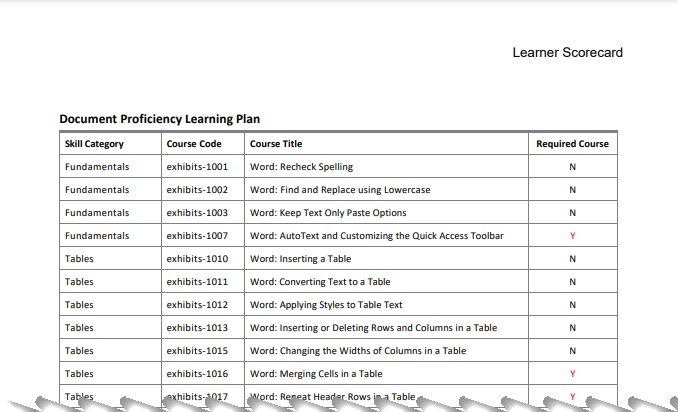Select the 'Learner Scorecard' page heading
Screen dimensions: 678x412
[x=567, y=52]
